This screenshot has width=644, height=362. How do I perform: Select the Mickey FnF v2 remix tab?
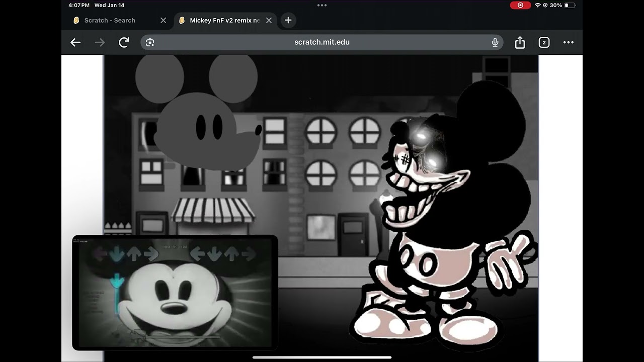pos(224,21)
